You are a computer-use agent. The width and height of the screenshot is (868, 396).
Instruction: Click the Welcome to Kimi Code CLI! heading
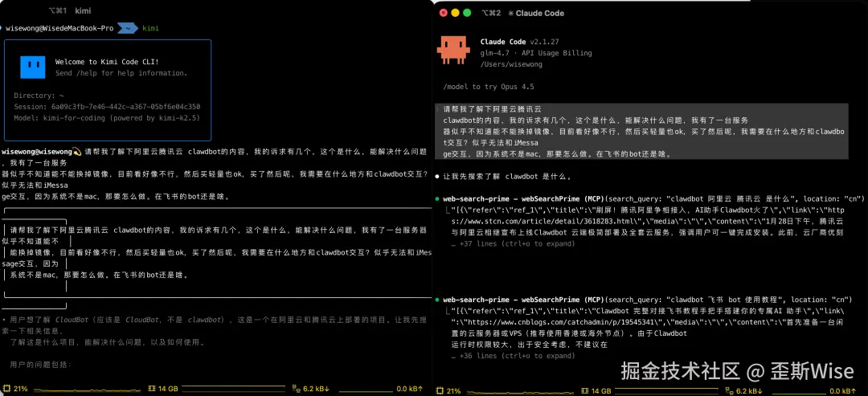(x=107, y=62)
